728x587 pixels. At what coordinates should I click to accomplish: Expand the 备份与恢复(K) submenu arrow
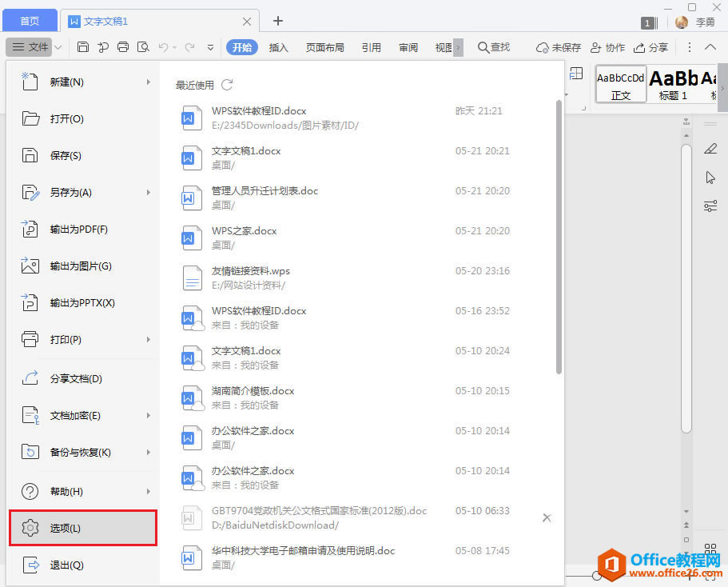pos(149,452)
